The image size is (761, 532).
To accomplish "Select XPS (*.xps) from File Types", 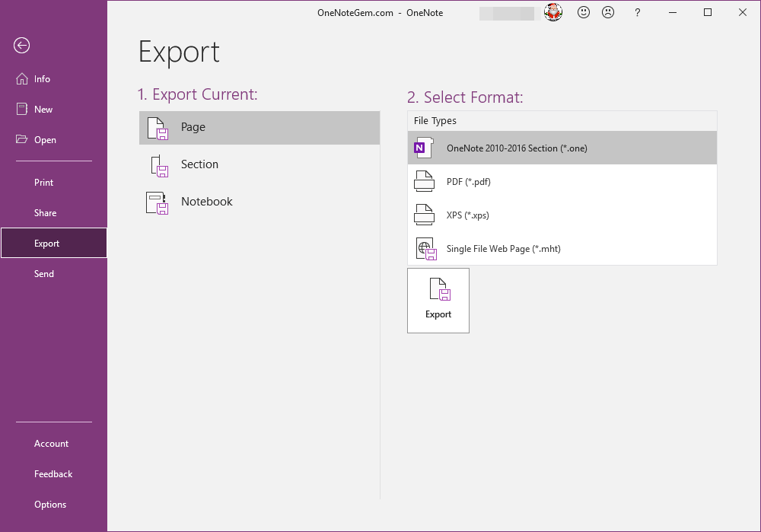I will (x=466, y=215).
